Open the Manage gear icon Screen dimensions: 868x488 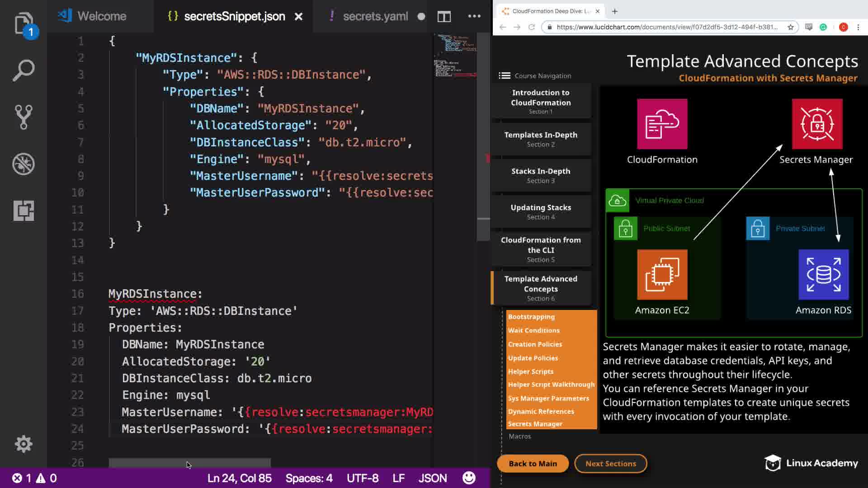coord(23,444)
